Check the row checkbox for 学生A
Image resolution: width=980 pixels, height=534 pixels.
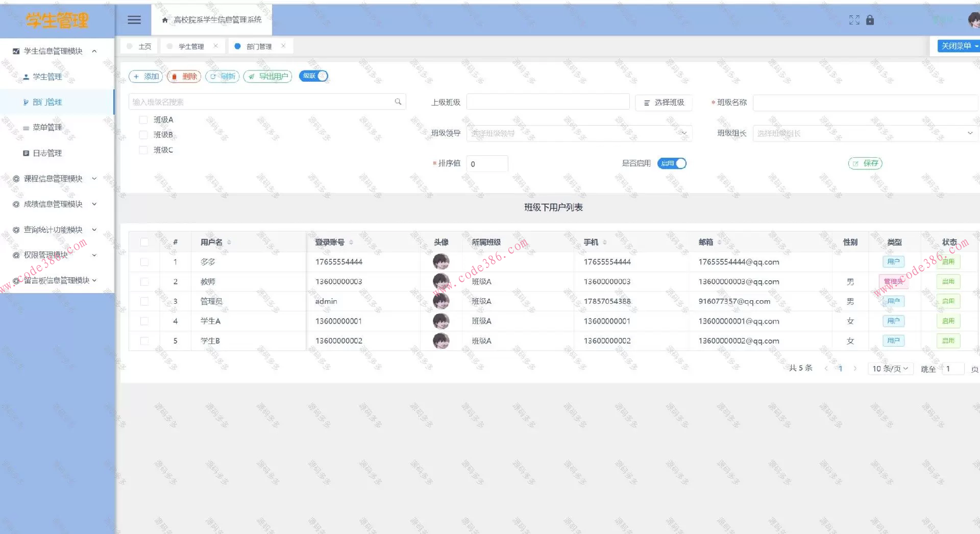click(144, 321)
